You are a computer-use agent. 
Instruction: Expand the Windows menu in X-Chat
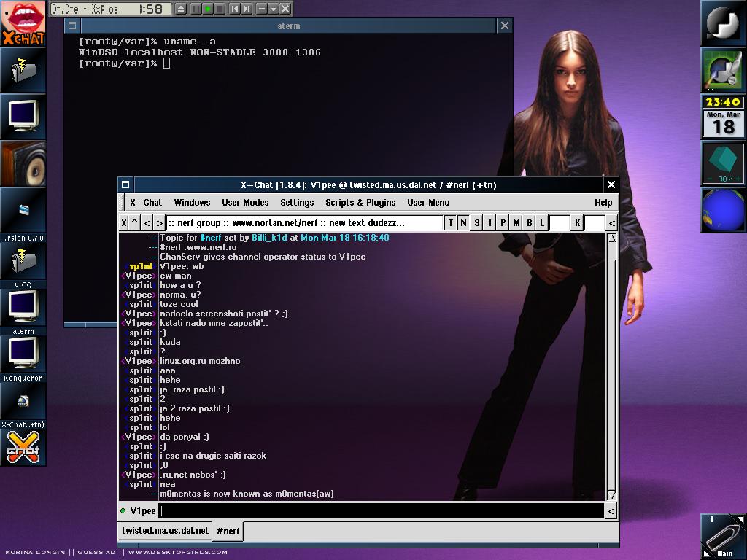[192, 203]
